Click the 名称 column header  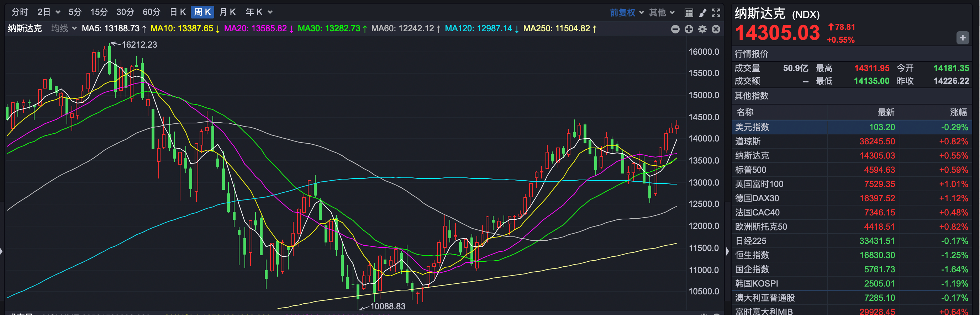pyautogui.click(x=745, y=112)
